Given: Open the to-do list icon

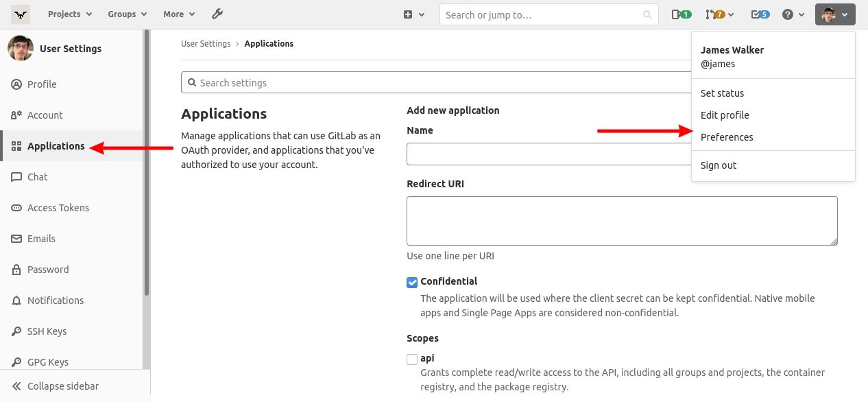Looking at the screenshot, I should (x=760, y=14).
